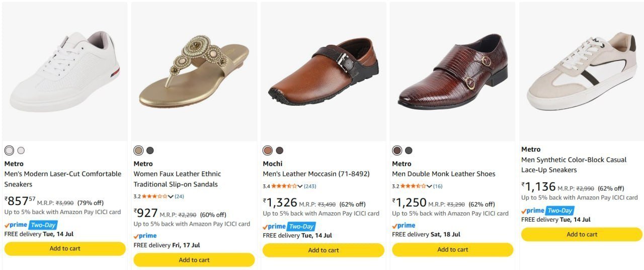Screen dimensions: 644x270
Task: Open rating breakdown chevron for Mochi Moccasin
Action: 300,186
